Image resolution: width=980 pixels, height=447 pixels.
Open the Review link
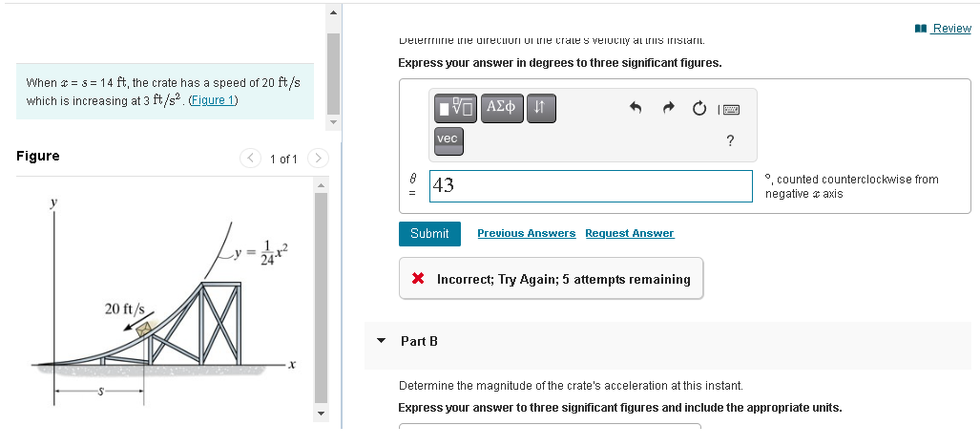pyautogui.click(x=943, y=28)
